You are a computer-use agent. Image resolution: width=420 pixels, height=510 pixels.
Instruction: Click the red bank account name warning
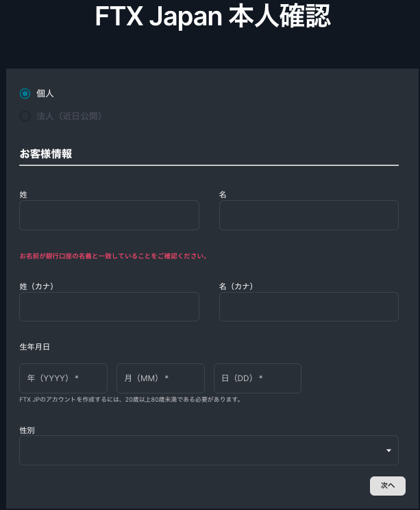coord(114,256)
